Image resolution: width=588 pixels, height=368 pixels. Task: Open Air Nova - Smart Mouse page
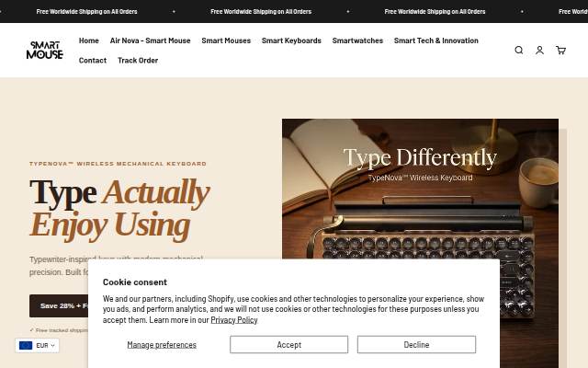[150, 40]
